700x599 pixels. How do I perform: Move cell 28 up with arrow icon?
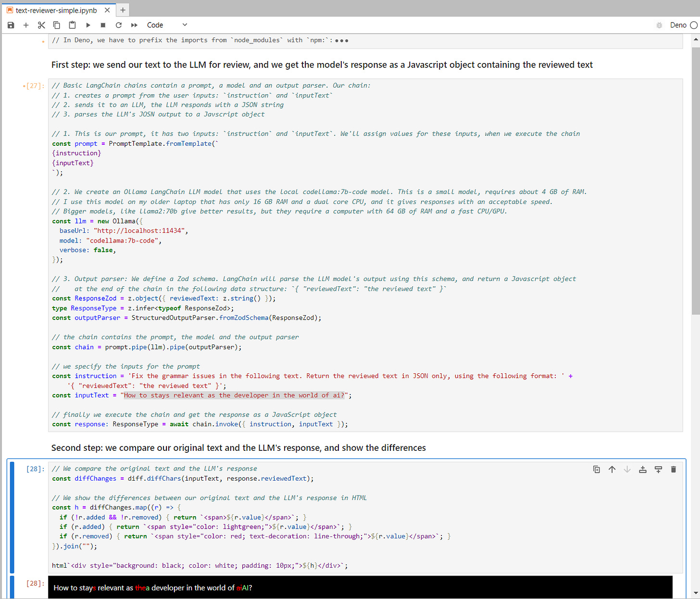point(612,469)
